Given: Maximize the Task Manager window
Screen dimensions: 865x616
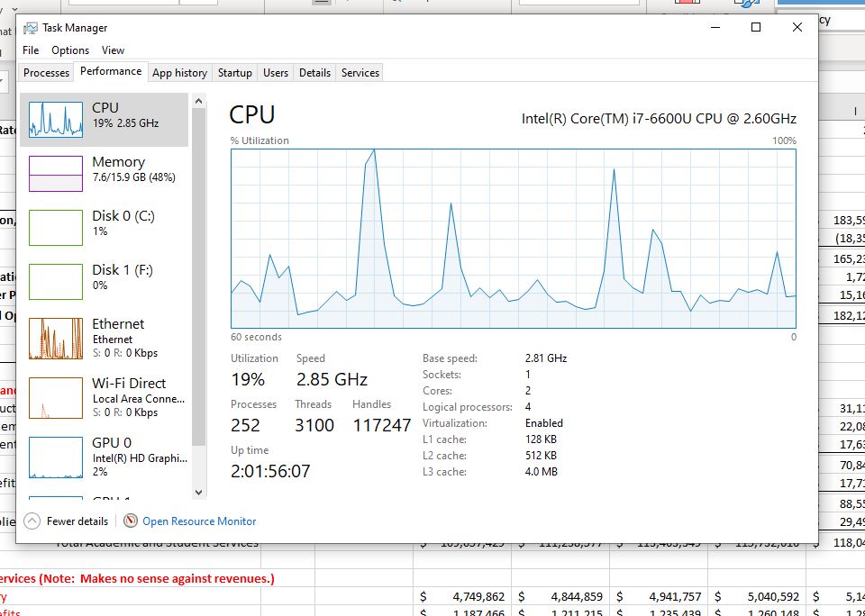Looking at the screenshot, I should click(756, 27).
